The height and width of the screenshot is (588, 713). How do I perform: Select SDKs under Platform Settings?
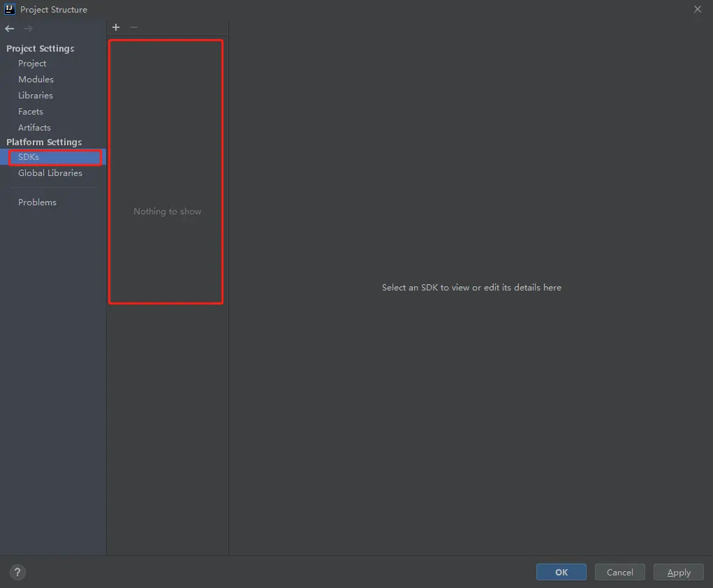click(x=28, y=156)
